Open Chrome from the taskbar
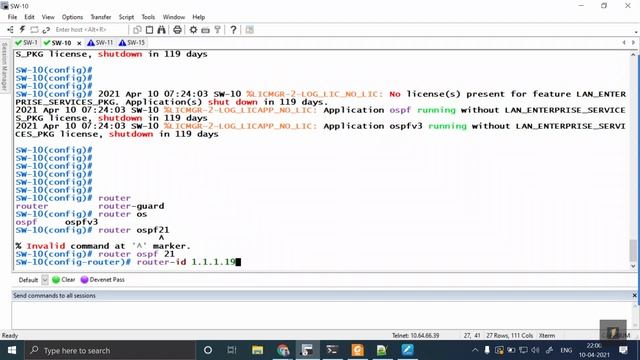640x360 pixels. (x=282, y=350)
